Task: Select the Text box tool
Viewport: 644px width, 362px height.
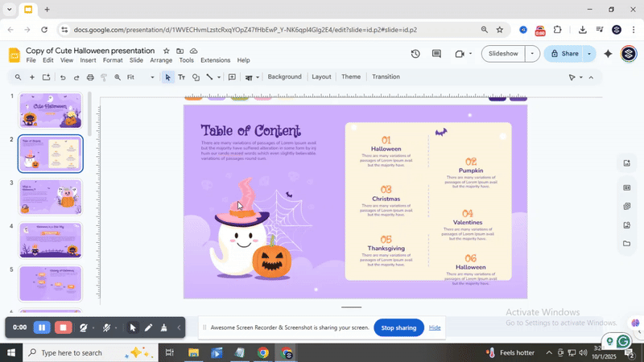Action: click(181, 77)
